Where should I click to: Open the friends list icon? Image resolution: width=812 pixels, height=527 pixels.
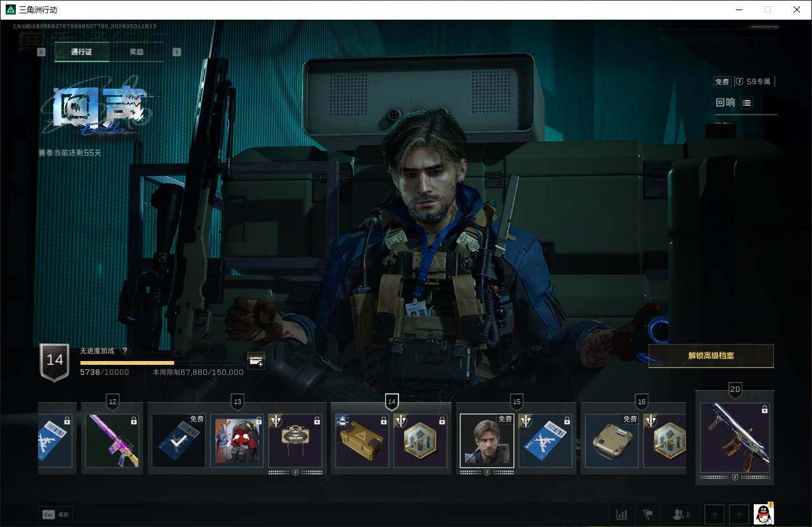tap(681, 515)
